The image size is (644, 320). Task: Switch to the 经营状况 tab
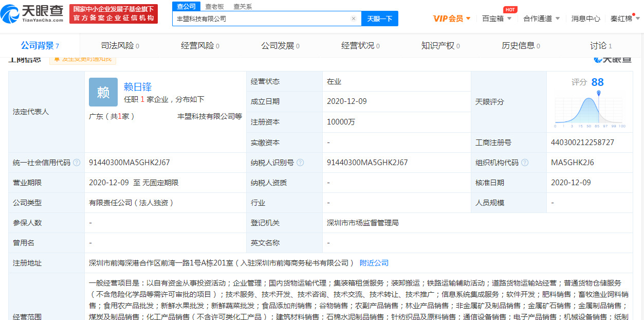tap(360, 46)
